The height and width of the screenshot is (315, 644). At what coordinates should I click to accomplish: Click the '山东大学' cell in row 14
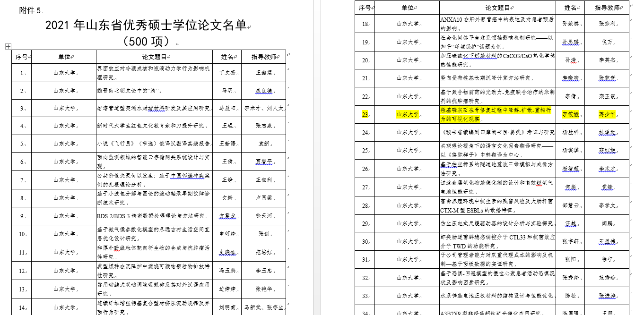click(64, 307)
